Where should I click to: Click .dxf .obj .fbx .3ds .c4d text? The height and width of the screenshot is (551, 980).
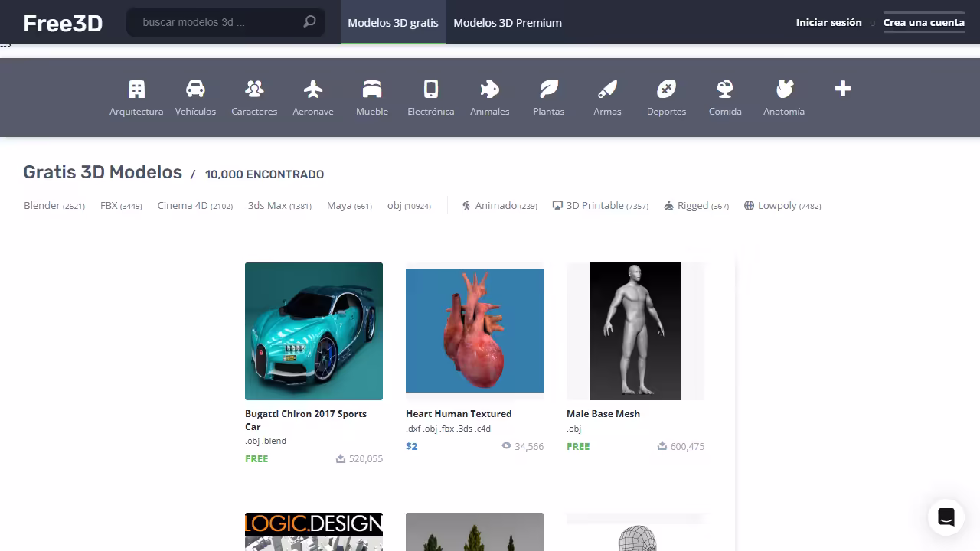click(448, 429)
